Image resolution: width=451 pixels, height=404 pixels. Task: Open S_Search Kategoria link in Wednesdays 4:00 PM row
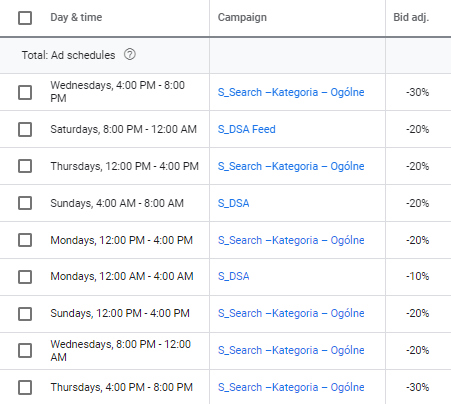point(291,92)
